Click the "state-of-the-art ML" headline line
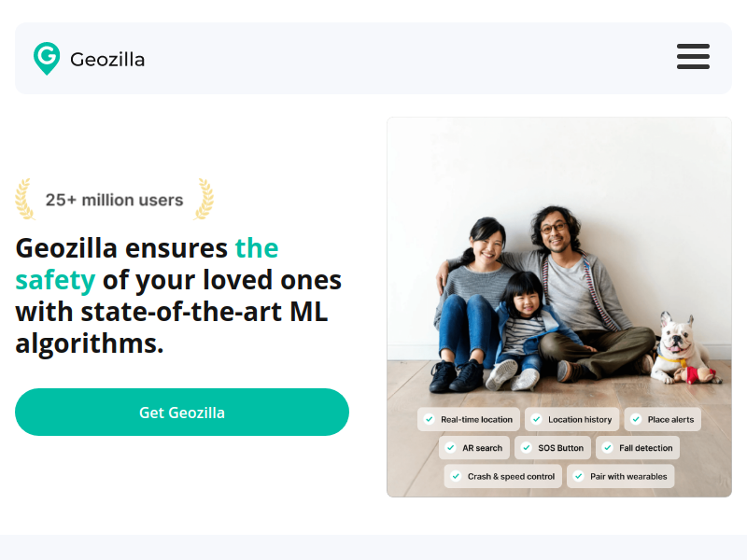The height and width of the screenshot is (560, 747). point(171,312)
